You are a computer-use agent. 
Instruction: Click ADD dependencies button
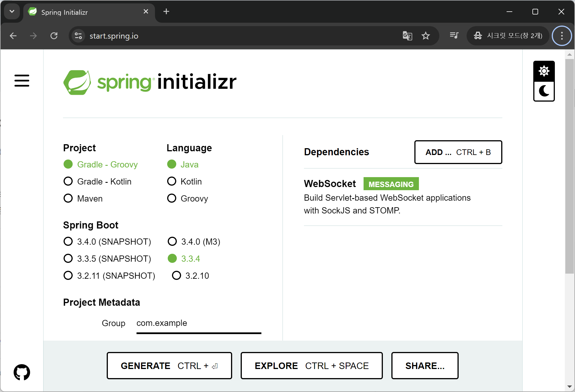pyautogui.click(x=458, y=152)
